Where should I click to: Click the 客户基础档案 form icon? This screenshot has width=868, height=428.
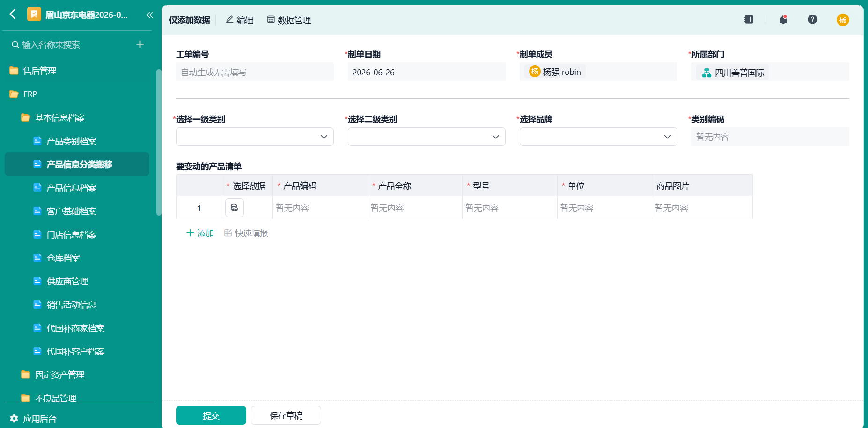[37, 211]
